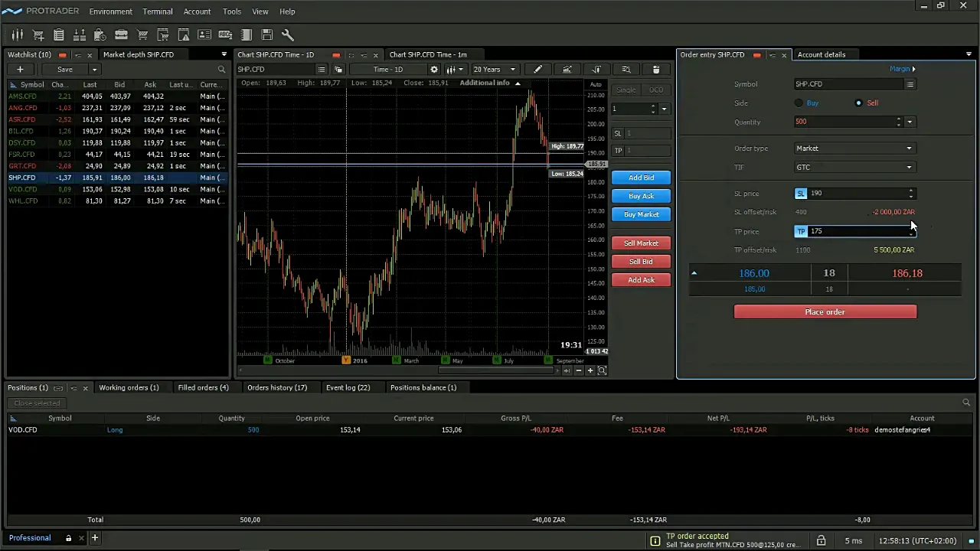Viewport: 980px width, 551px height.
Task: Open the Terminal menu
Action: pos(158,11)
